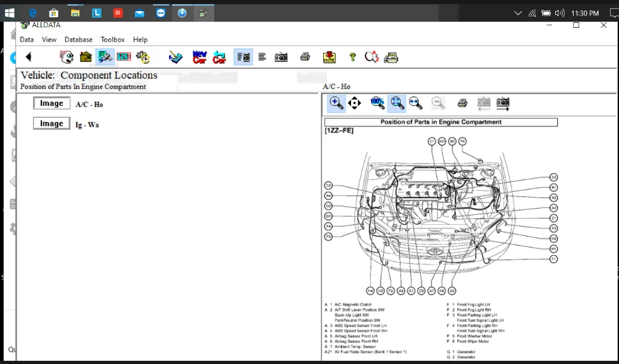Image resolution: width=619 pixels, height=364 pixels.
Task: Print the diagram using viewer printer icon
Action: point(462,103)
